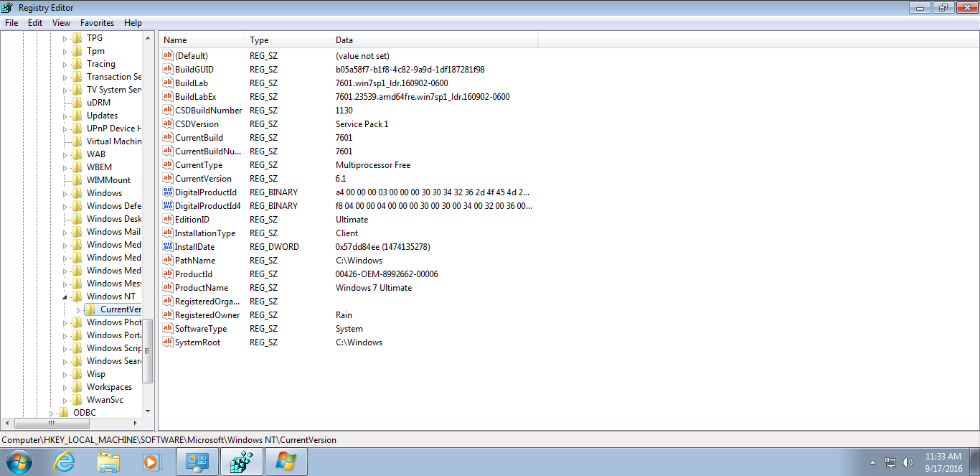Click the WBEM folder icon
This screenshot has width=980, height=476.
click(77, 167)
